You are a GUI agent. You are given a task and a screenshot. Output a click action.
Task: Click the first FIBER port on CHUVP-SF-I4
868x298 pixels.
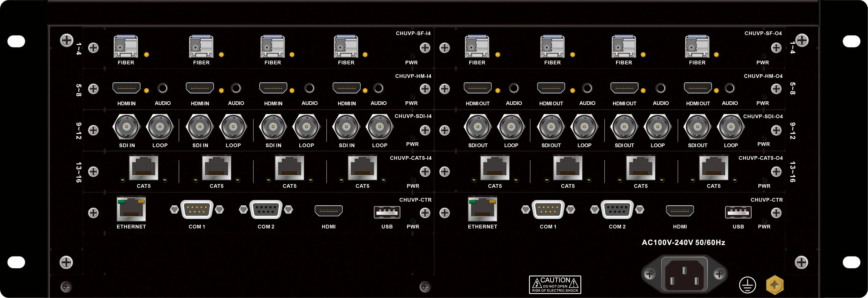point(126,46)
